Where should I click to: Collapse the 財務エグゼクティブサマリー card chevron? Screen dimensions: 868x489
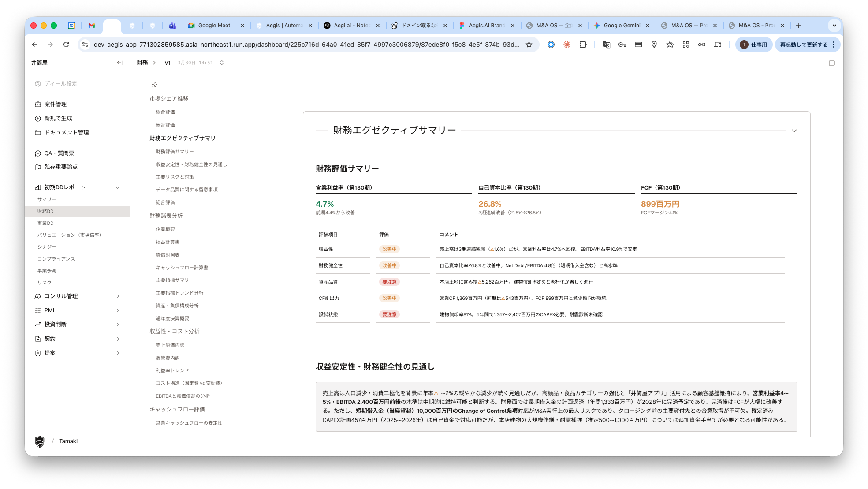click(x=794, y=131)
